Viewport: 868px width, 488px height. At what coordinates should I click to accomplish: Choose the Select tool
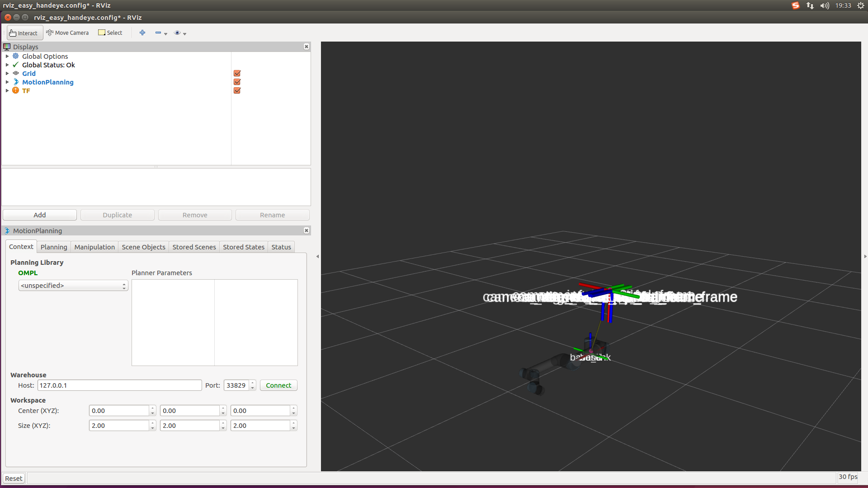coord(110,33)
